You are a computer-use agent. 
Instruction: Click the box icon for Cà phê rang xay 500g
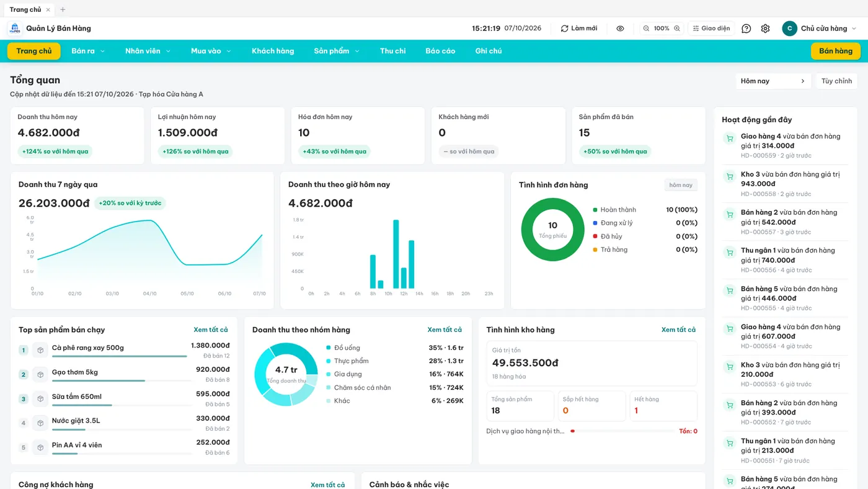(40, 350)
